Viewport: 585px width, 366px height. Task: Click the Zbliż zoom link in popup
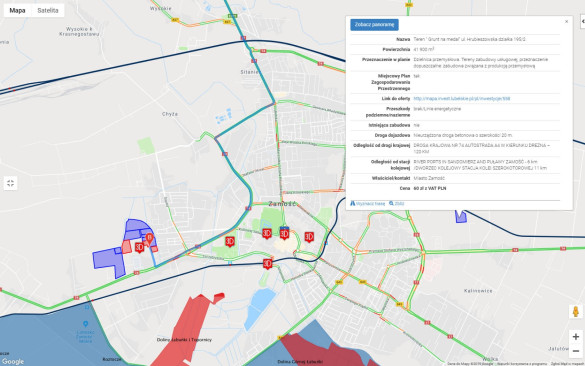tap(397, 204)
